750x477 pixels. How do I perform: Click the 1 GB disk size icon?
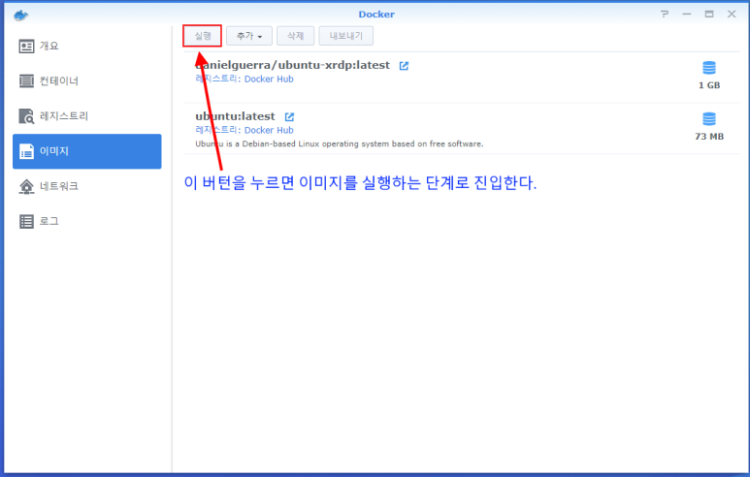(x=709, y=68)
